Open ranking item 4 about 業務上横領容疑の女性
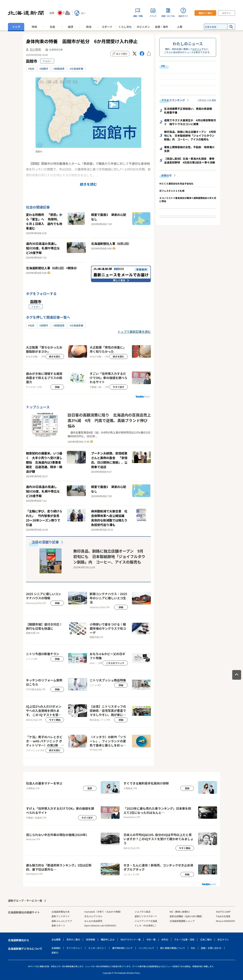 (x=189, y=149)
